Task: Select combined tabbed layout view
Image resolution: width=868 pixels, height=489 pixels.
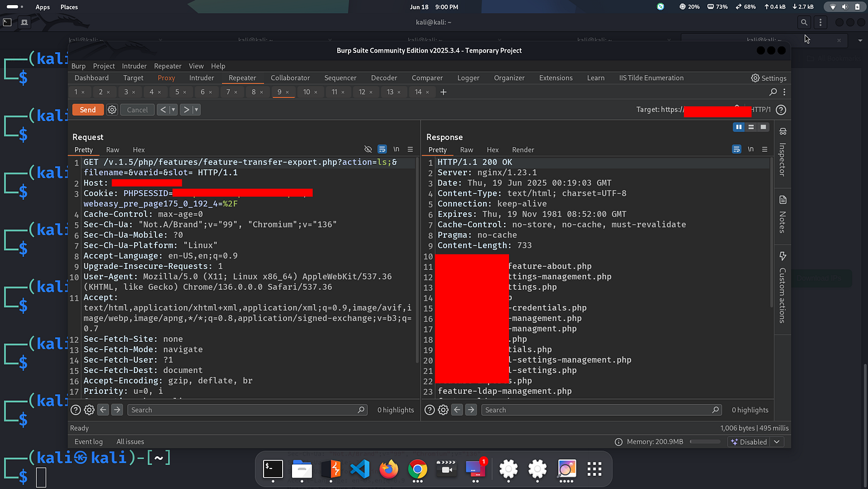Action: click(x=763, y=127)
